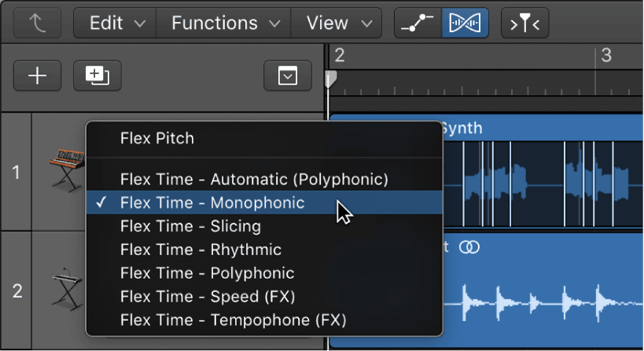
Task: Toggle Show Automation button
Action: point(418,23)
